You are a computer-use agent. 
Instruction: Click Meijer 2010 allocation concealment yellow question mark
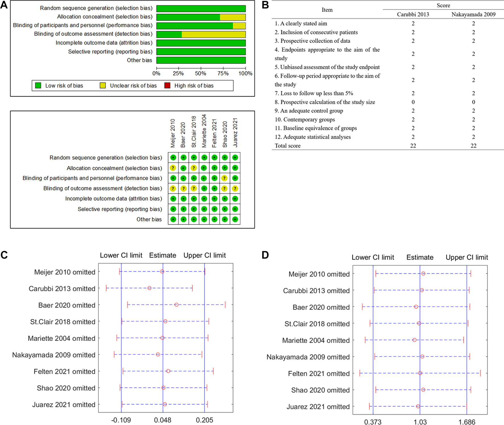pos(173,168)
